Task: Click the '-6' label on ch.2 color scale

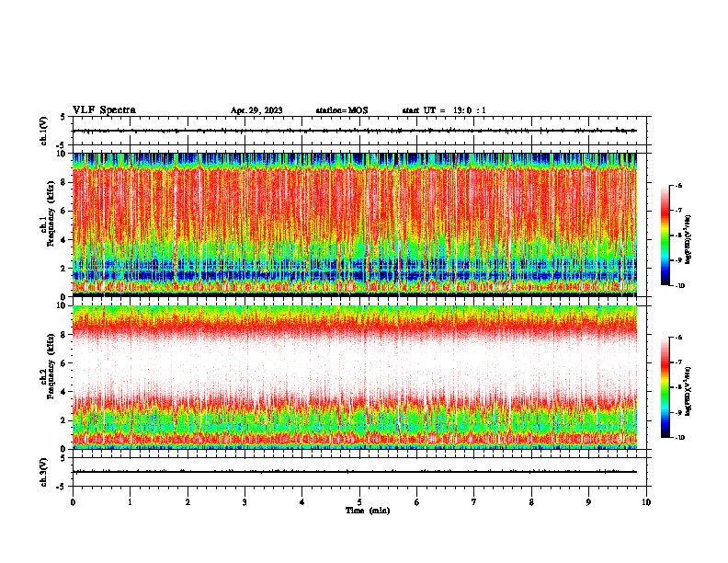Action: [678, 338]
